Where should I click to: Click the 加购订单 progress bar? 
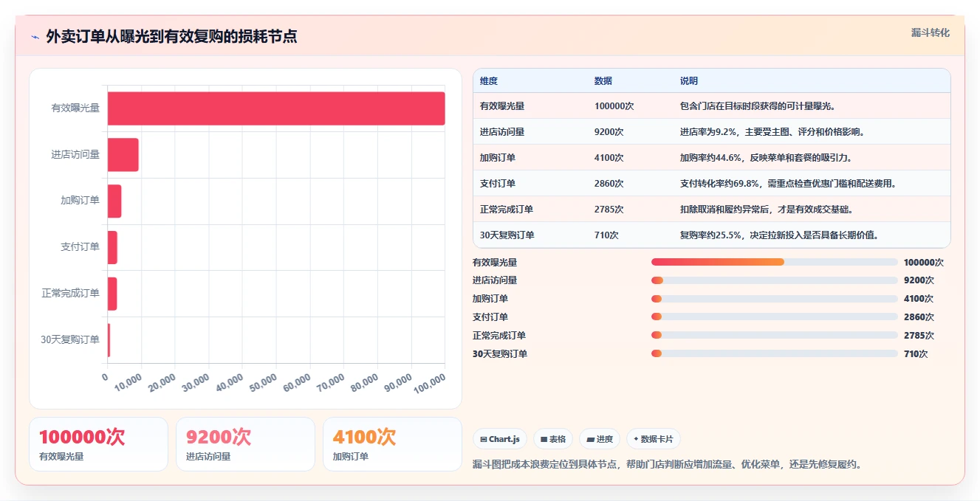click(774, 299)
